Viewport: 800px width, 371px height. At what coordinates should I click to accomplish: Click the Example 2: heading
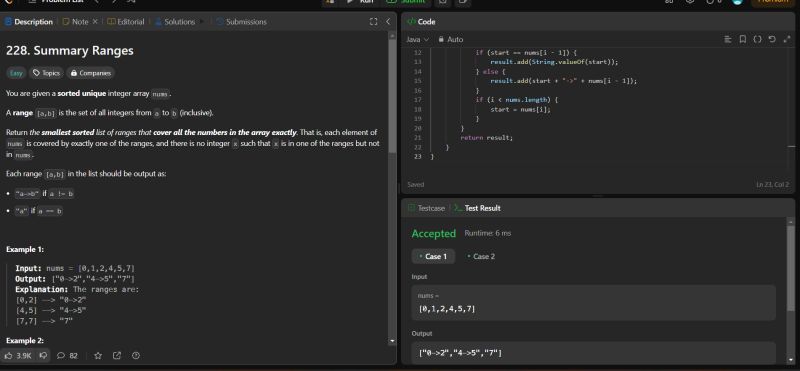coord(25,340)
